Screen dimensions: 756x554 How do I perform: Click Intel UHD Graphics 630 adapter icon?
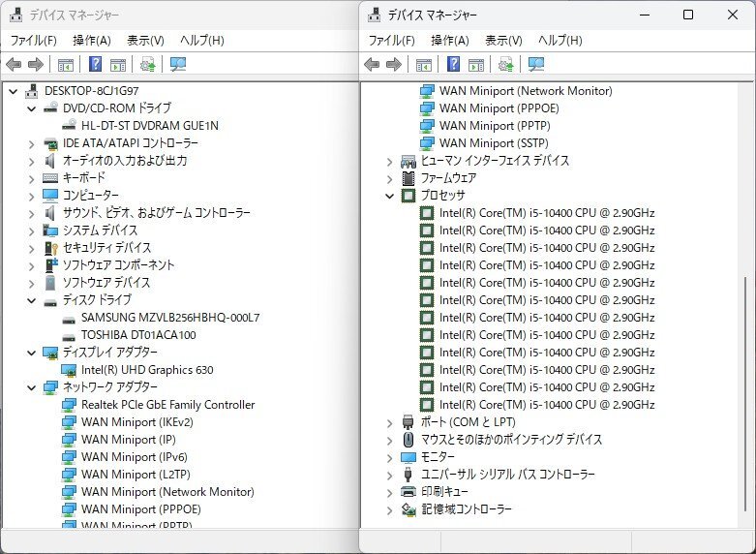coord(69,370)
